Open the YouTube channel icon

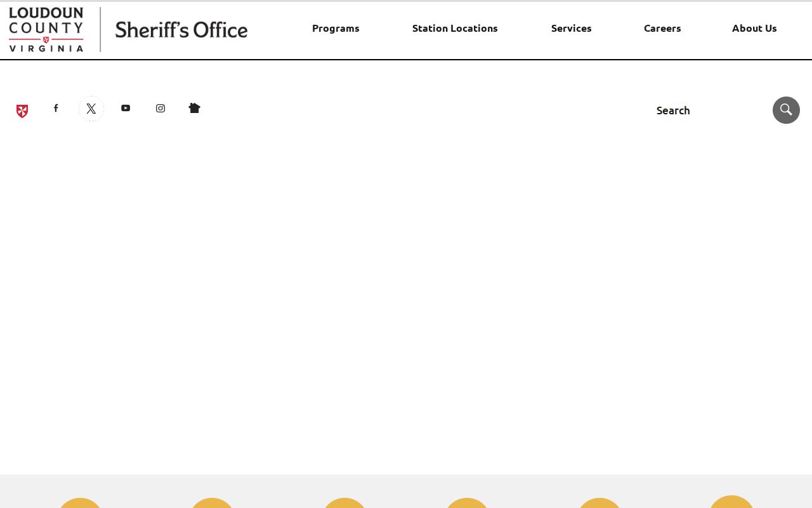[x=126, y=108]
